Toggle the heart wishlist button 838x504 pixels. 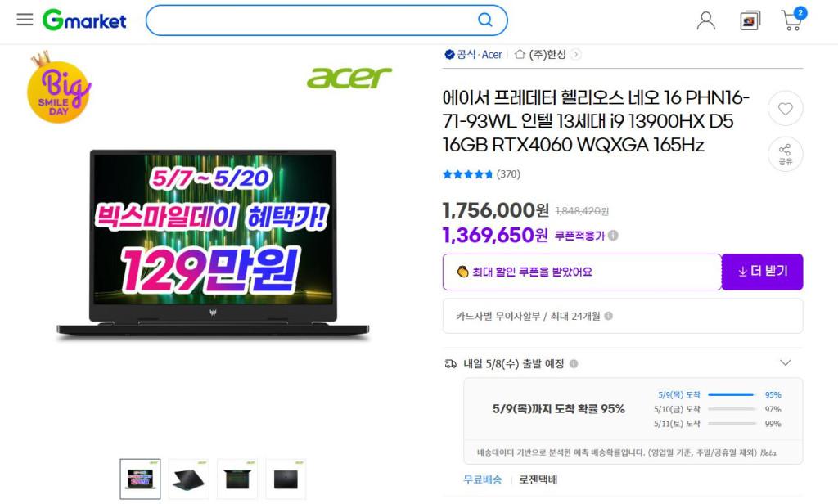[785, 109]
